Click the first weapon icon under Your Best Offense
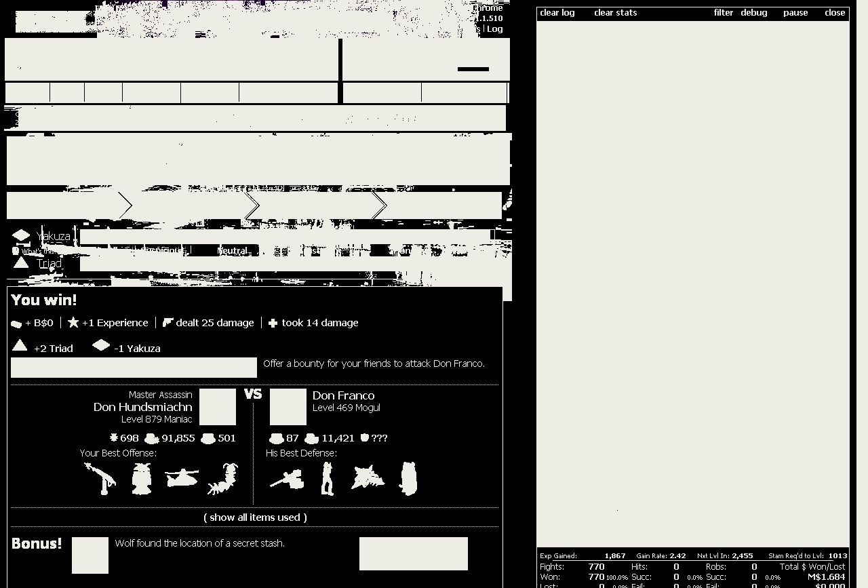Image resolution: width=868 pixels, height=588 pixels. click(100, 478)
